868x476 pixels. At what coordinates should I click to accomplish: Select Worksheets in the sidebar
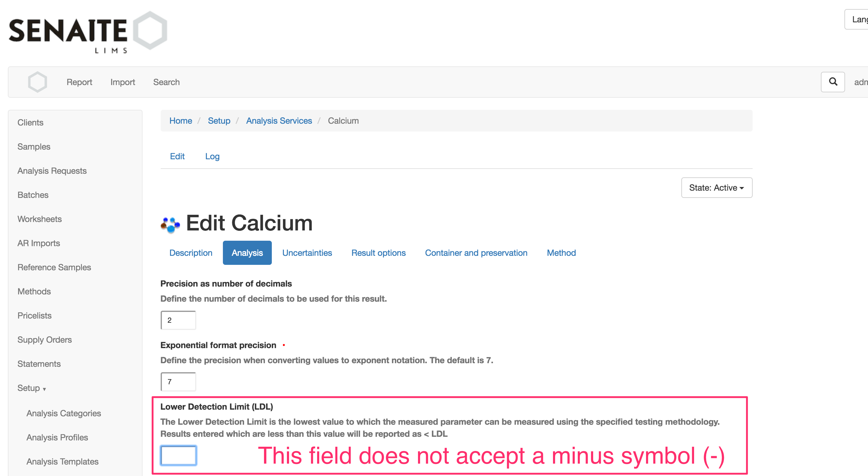click(40, 219)
